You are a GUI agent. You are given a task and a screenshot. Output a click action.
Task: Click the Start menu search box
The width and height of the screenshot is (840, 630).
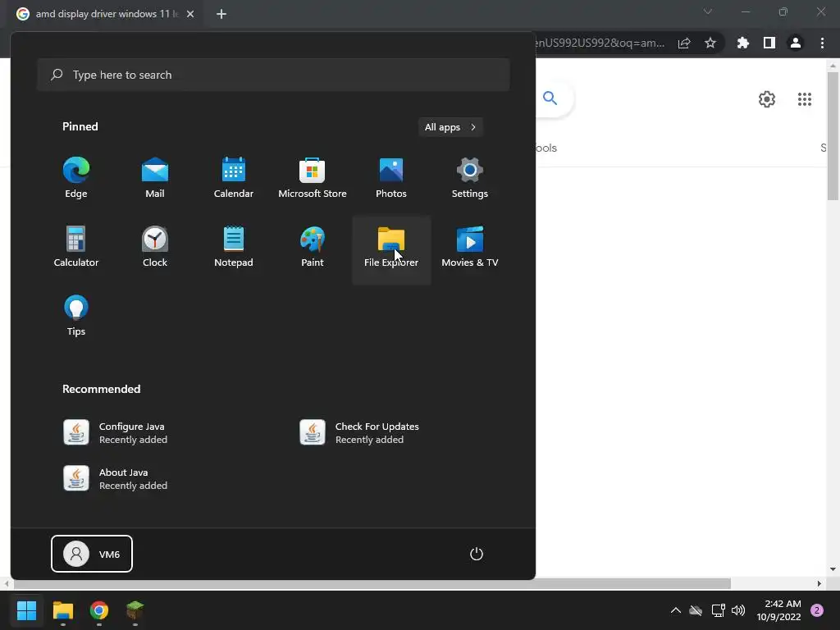click(273, 75)
